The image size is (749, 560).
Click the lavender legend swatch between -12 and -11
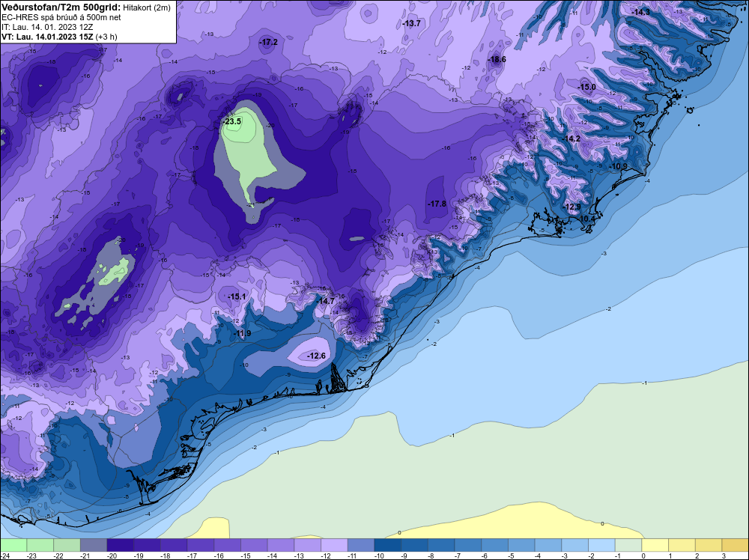coord(334,545)
